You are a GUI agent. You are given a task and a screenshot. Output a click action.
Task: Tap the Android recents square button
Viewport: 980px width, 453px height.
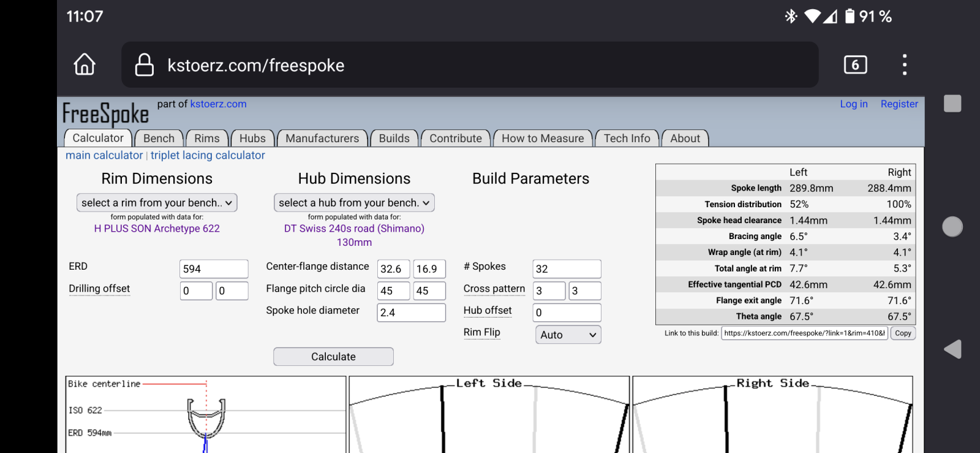952,104
